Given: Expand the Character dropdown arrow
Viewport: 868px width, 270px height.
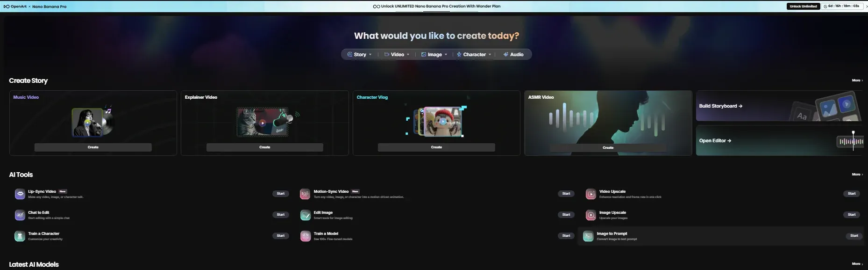Looking at the screenshot, I should [490, 55].
